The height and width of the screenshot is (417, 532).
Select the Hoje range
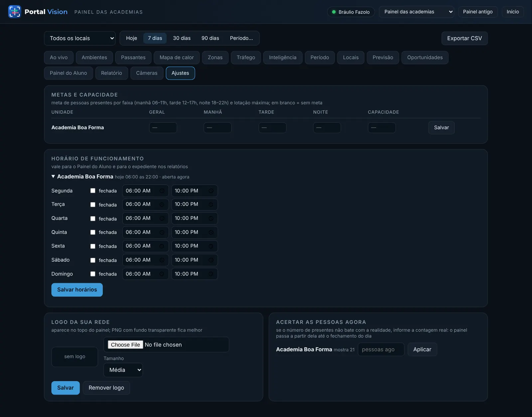(131, 38)
